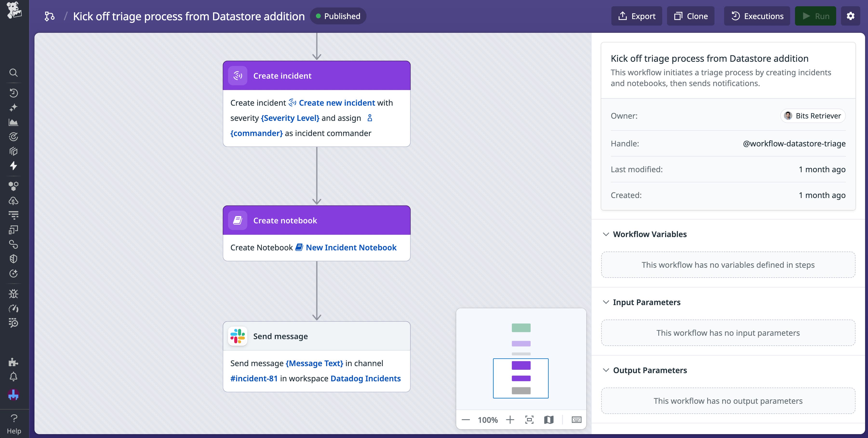
Task: Zoom in using the plus control
Action: click(510, 419)
